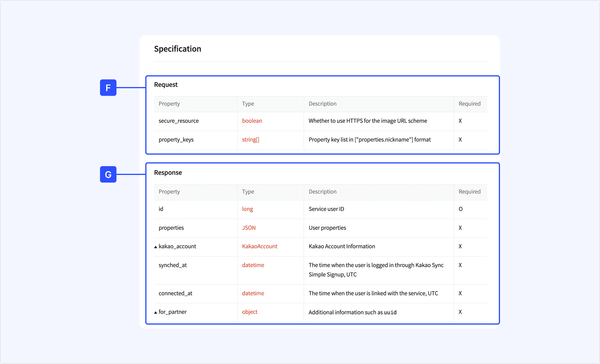This screenshot has width=600, height=364.
Task: Select the property_keys property cell
Action: [x=176, y=140]
